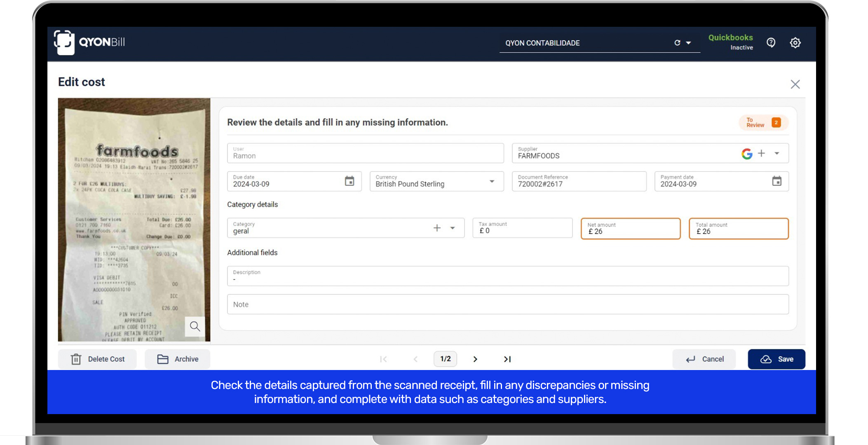
Task: Open the Currency dropdown
Action: point(492,181)
